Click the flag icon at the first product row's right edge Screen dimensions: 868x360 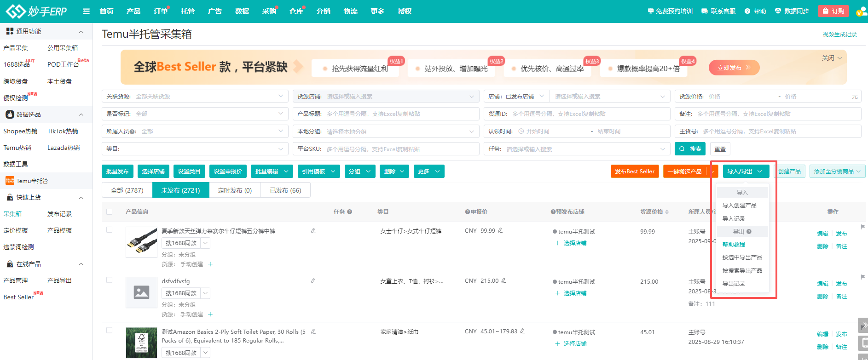[862, 227]
